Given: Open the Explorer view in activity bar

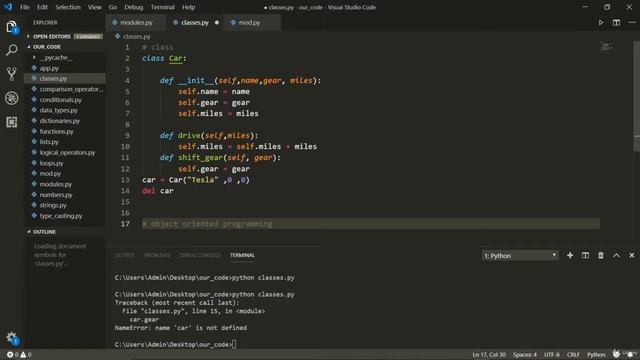Looking at the screenshot, I should pos(11,27).
